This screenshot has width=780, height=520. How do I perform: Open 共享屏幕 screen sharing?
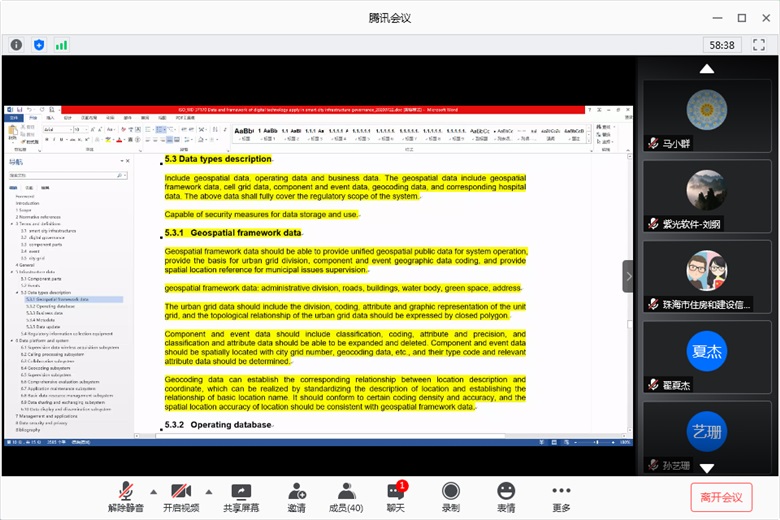tap(240, 497)
